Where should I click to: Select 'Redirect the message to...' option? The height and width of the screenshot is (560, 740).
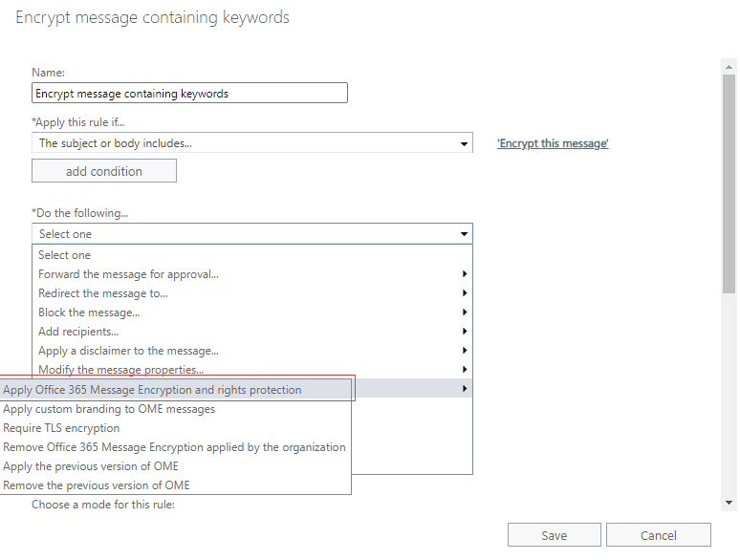click(102, 293)
